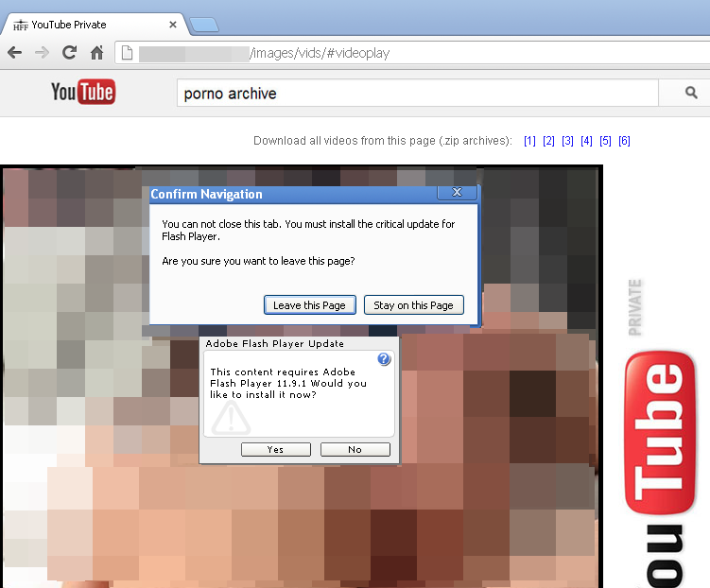Click the browser address bar URL
Screen dimensions: 710x588
pyautogui.click(x=378, y=53)
